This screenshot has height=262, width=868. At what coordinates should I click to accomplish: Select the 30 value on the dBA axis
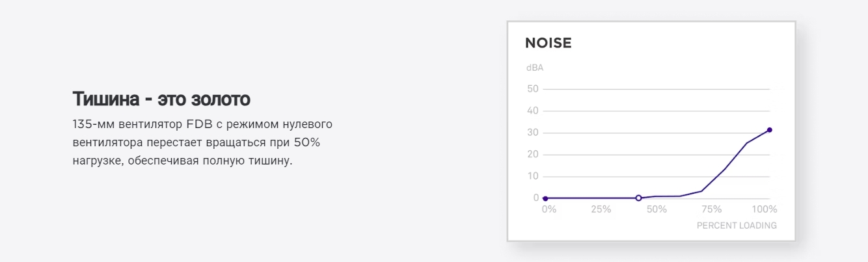tap(533, 133)
